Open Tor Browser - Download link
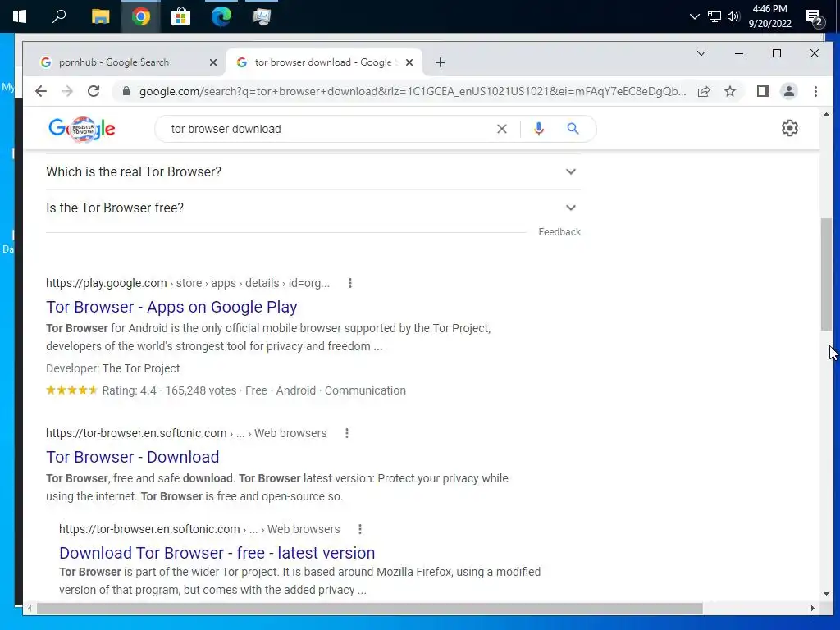The height and width of the screenshot is (630, 840). click(x=132, y=457)
